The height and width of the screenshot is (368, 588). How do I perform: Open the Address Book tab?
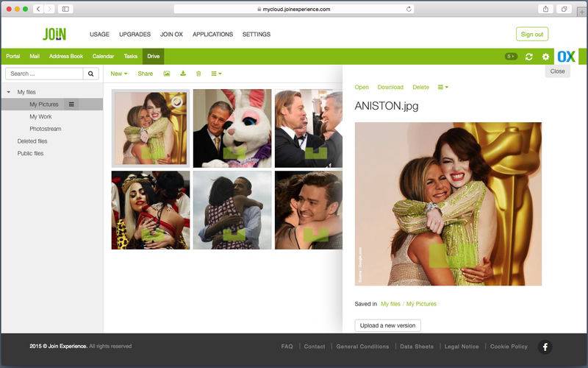[x=66, y=57]
